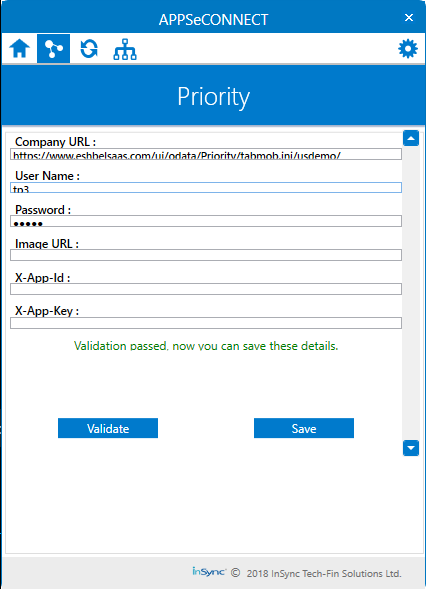Click the APPSeCONNECT title text
This screenshot has width=426, height=589.
[213, 20]
